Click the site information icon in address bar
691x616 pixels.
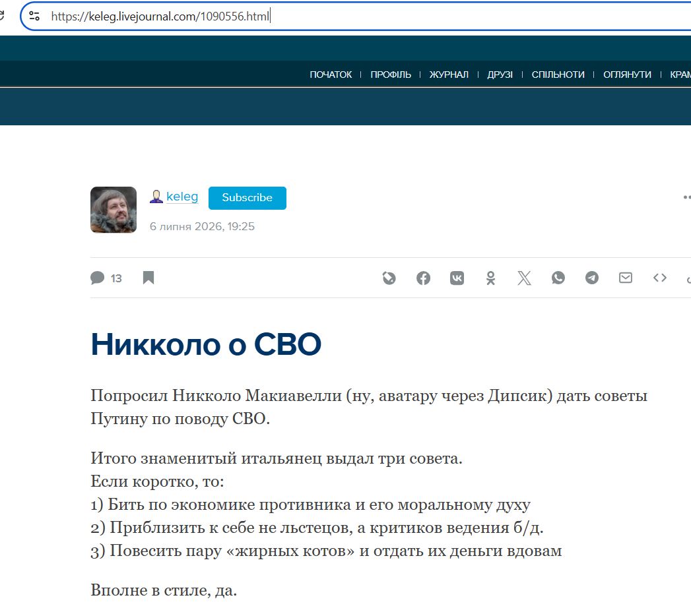click(x=34, y=16)
